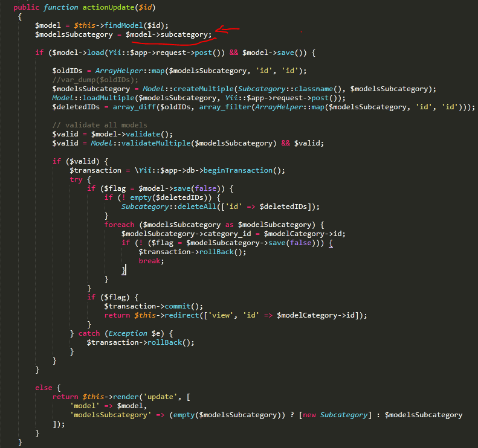Click the render method call
The width and height of the screenshot is (478, 448).
[126, 397]
